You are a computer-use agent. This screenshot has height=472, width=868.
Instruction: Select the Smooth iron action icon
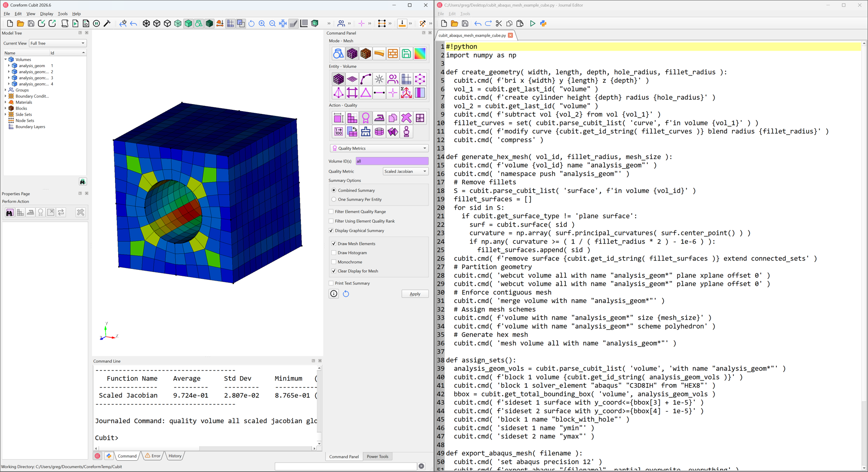(x=379, y=118)
